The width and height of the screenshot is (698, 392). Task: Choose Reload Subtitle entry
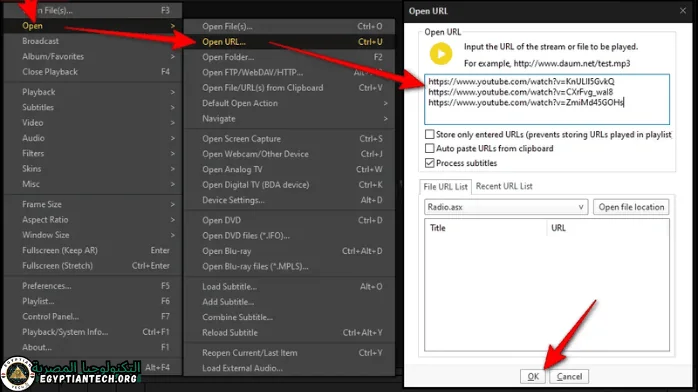click(x=289, y=332)
